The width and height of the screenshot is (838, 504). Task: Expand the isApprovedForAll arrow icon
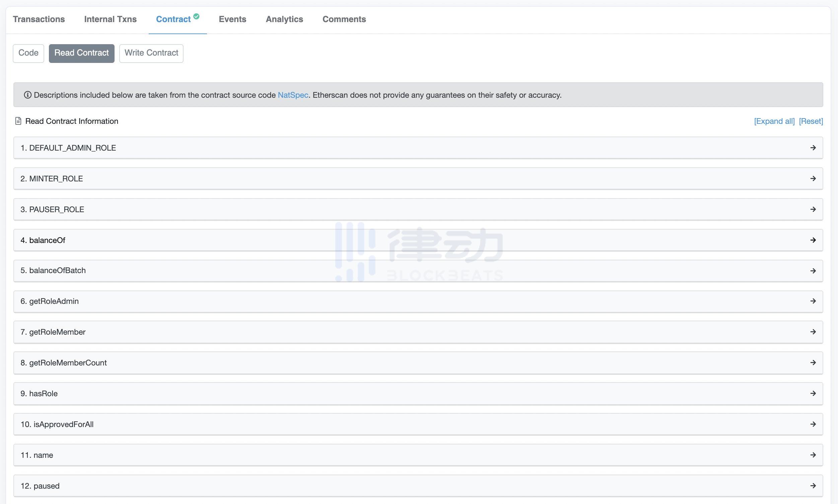click(x=813, y=424)
